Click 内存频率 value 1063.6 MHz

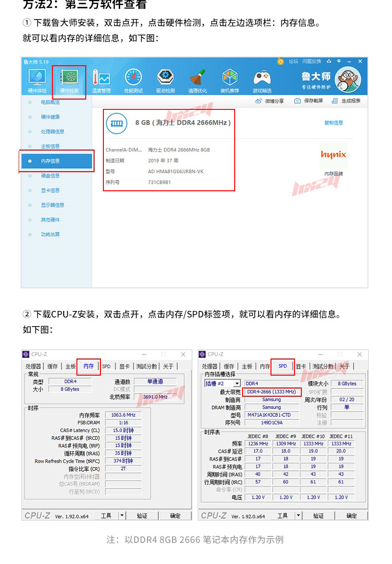[x=123, y=415]
